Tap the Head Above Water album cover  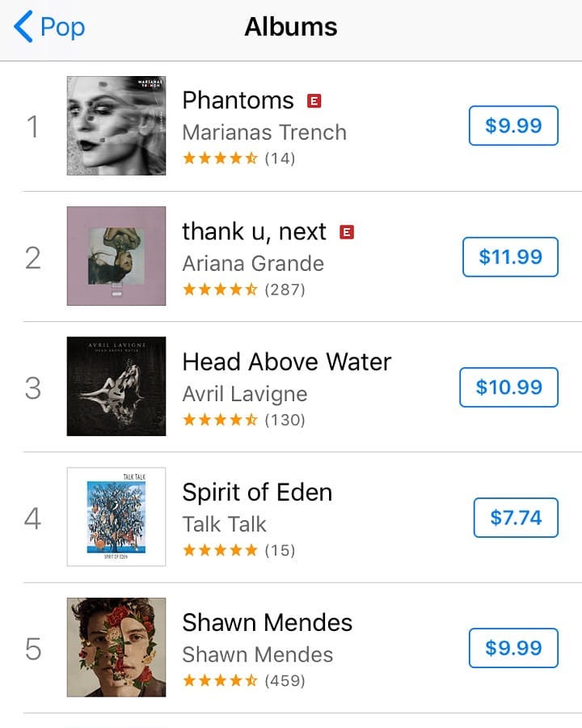pyautogui.click(x=116, y=387)
